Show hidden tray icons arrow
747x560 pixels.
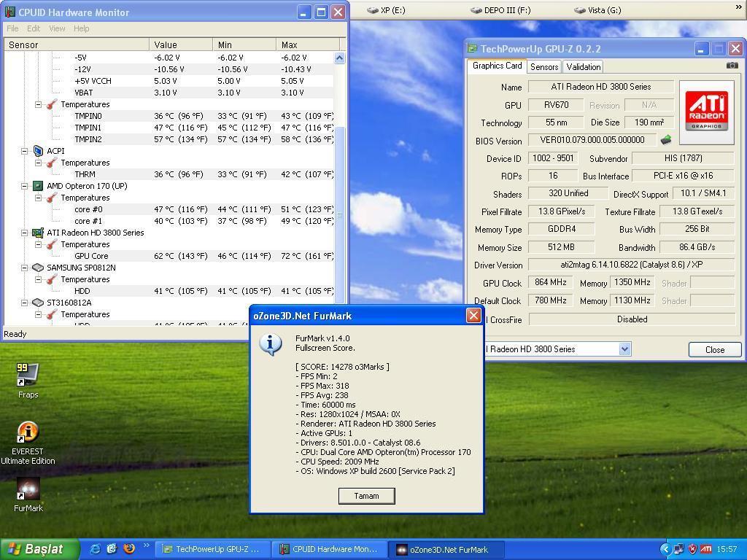click(x=665, y=549)
